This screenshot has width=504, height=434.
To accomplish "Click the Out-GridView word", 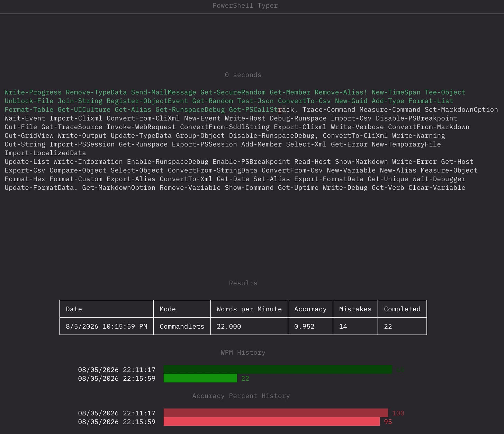I will point(29,136).
